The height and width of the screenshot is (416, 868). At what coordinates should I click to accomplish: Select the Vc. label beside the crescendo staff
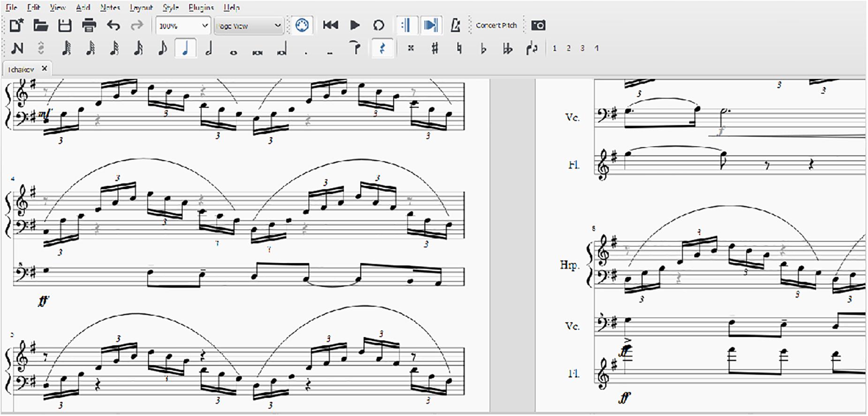point(572,117)
